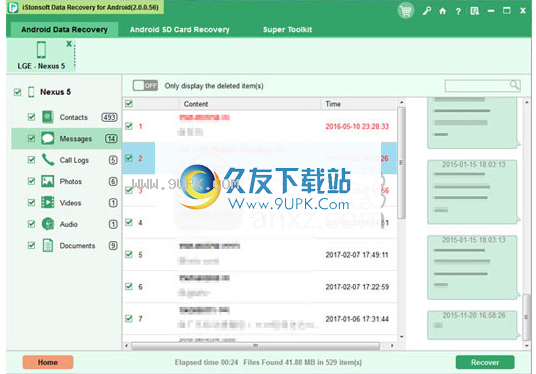Screen dimensions: 536x374
Task: Click message list scroll down arrow
Action: pyautogui.click(x=402, y=337)
